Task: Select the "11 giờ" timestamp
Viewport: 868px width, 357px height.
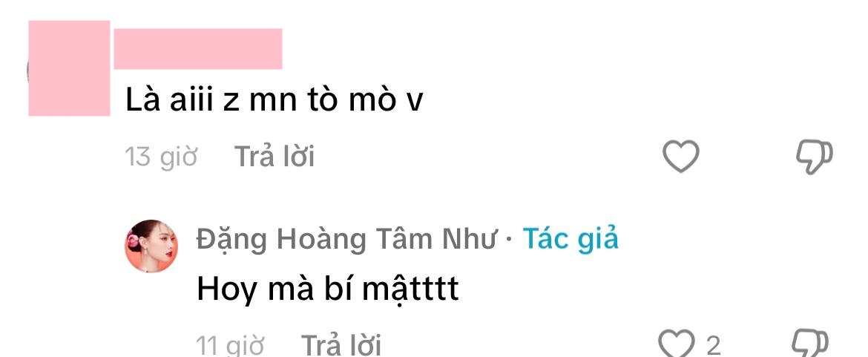Action: (x=230, y=345)
